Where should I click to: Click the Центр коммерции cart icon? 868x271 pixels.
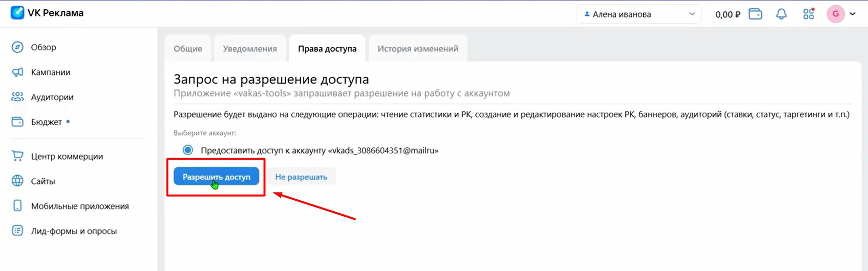click(18, 156)
